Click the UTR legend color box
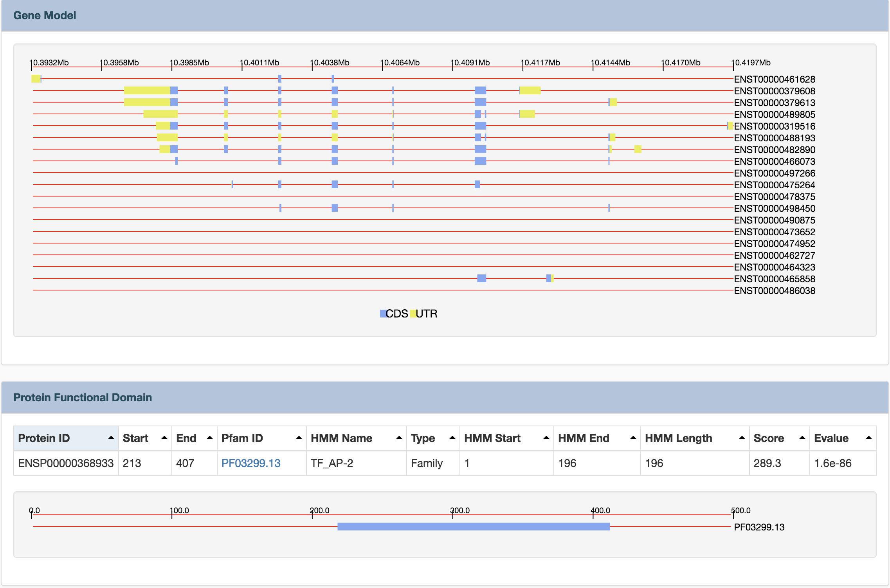The image size is (890, 588). click(413, 314)
